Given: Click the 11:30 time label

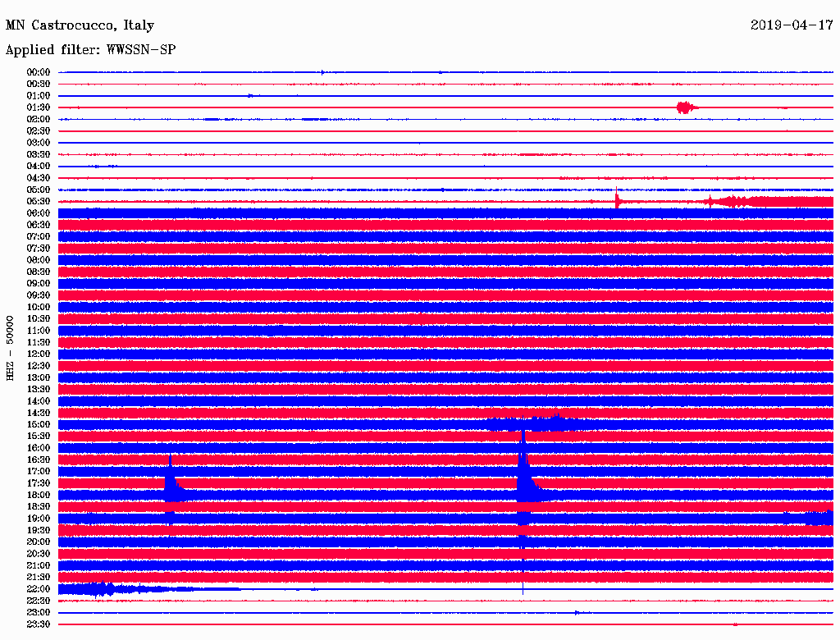Looking at the screenshot, I should click(x=39, y=342).
